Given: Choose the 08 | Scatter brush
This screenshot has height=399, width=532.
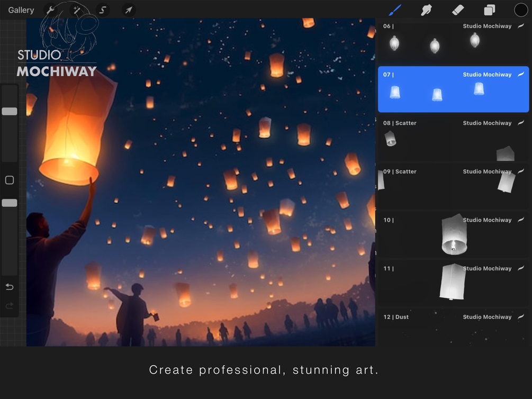Looking at the screenshot, I should 454,138.
